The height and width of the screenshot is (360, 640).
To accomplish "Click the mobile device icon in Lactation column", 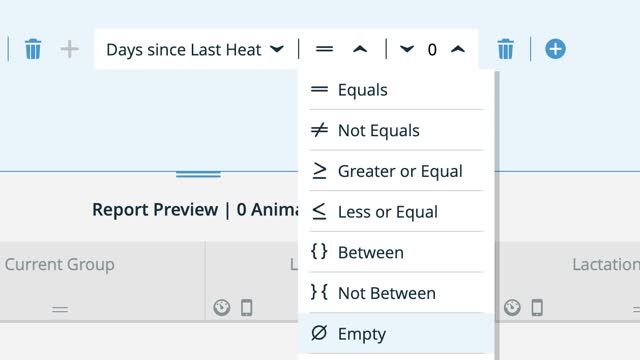I will (537, 308).
